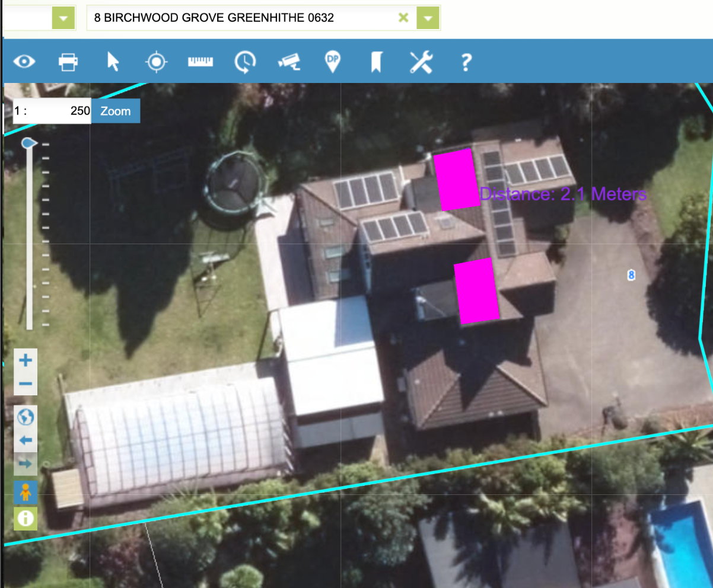The image size is (713, 588).
Task: Select the ruler measure tool
Action: [200, 62]
